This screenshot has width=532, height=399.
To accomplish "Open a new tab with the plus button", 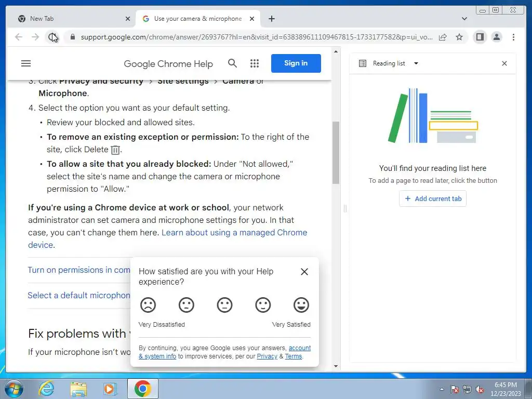I will point(271,19).
